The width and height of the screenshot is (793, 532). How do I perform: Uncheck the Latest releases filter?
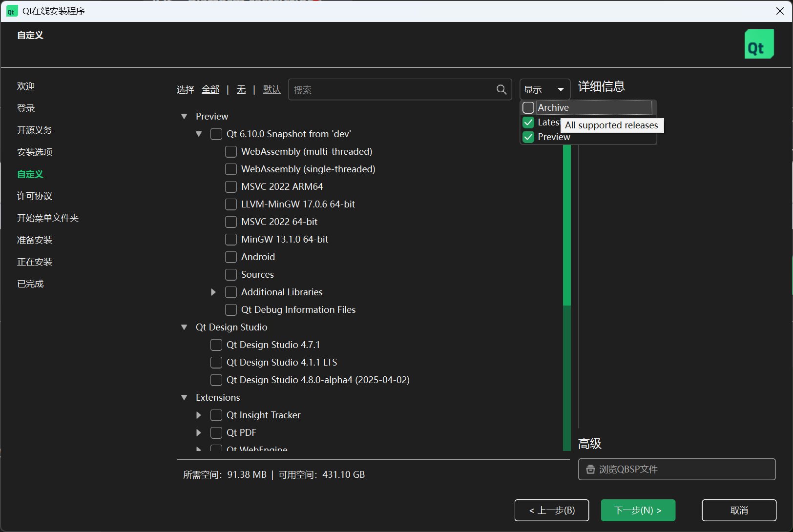click(x=528, y=122)
